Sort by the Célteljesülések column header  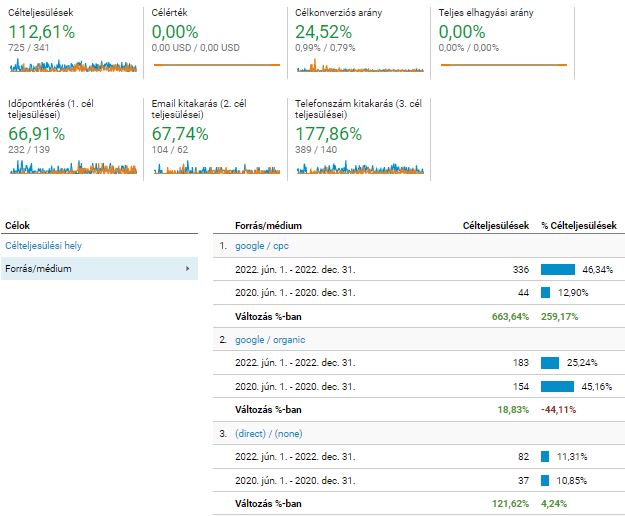tap(496, 226)
